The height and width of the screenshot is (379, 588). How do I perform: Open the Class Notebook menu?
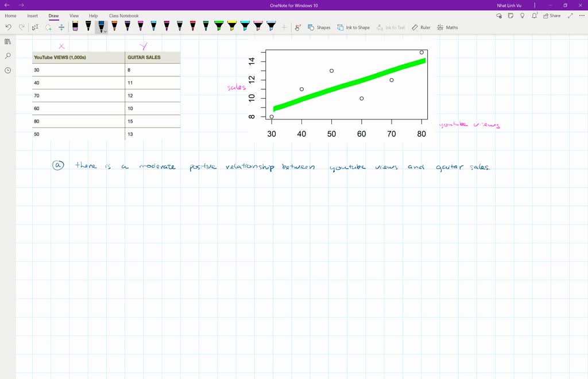coord(122,16)
